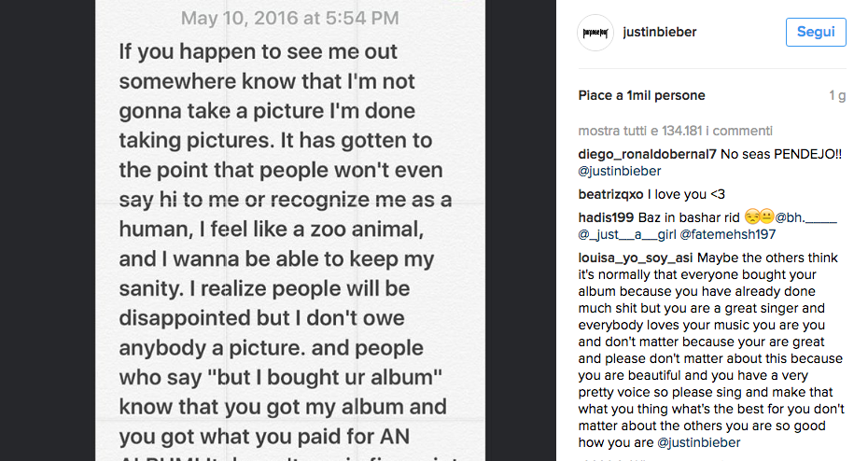
Task: View who liked via Piace a 1mil persone
Action: [641, 95]
